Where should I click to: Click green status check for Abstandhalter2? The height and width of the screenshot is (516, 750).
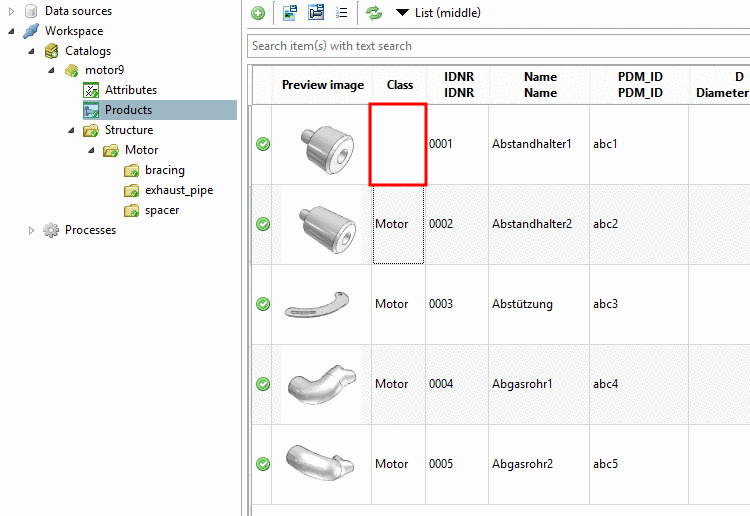pyautogui.click(x=263, y=224)
